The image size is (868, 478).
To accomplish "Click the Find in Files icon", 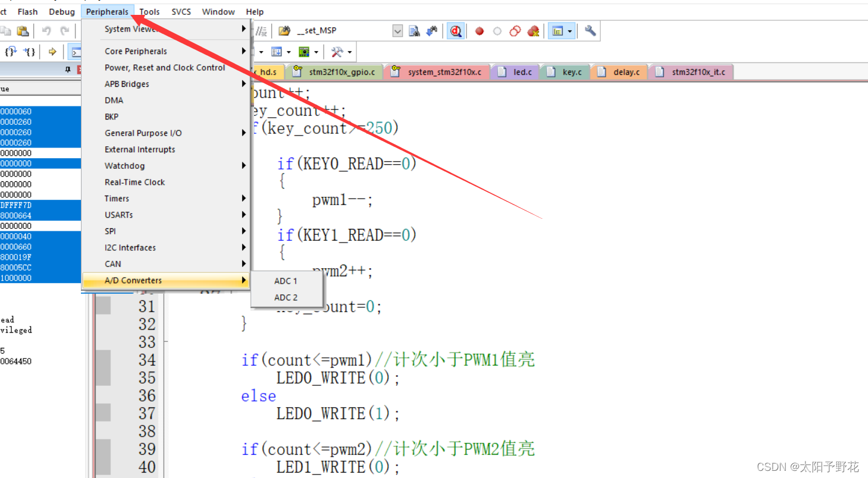I will coord(415,31).
